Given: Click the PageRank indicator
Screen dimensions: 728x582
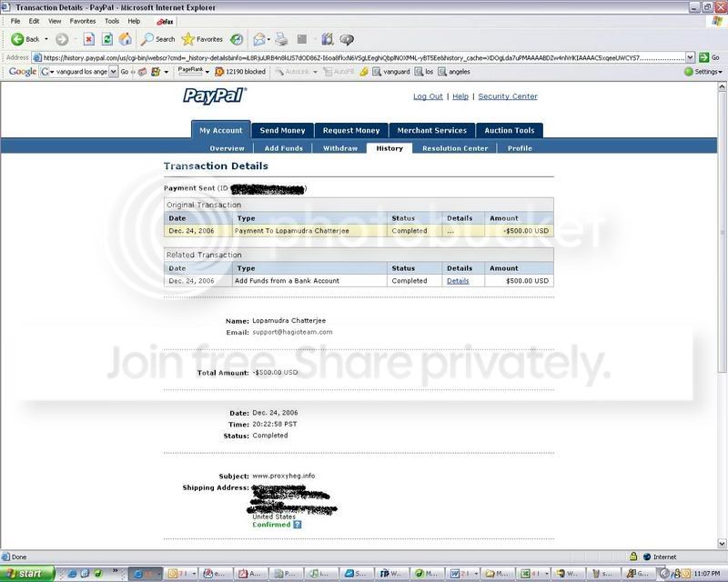Looking at the screenshot, I should 190,71.
